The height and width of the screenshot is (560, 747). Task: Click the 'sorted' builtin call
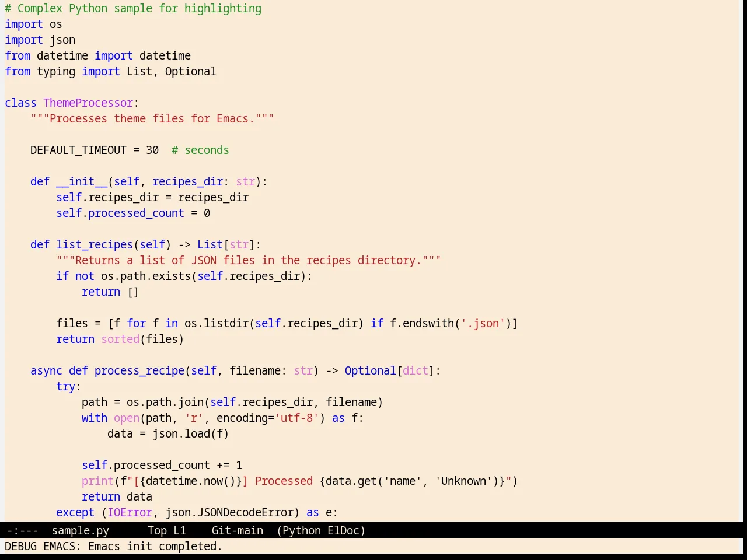tap(120, 339)
